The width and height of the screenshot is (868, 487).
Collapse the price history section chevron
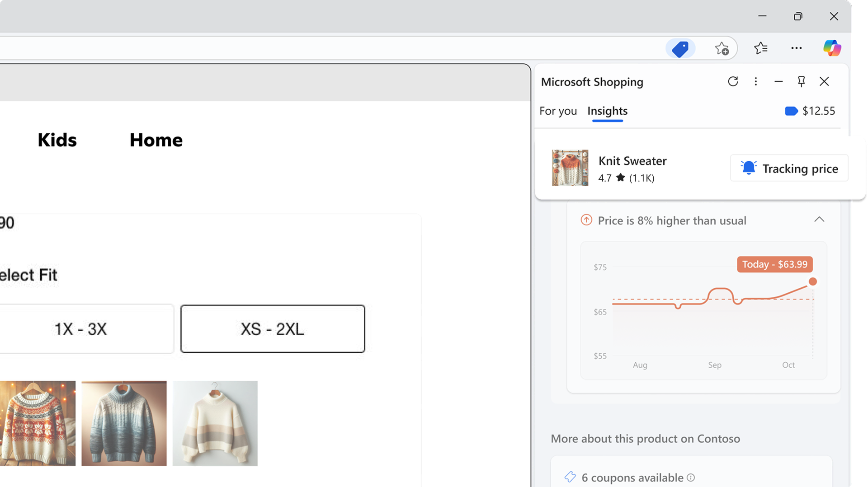pyautogui.click(x=819, y=220)
